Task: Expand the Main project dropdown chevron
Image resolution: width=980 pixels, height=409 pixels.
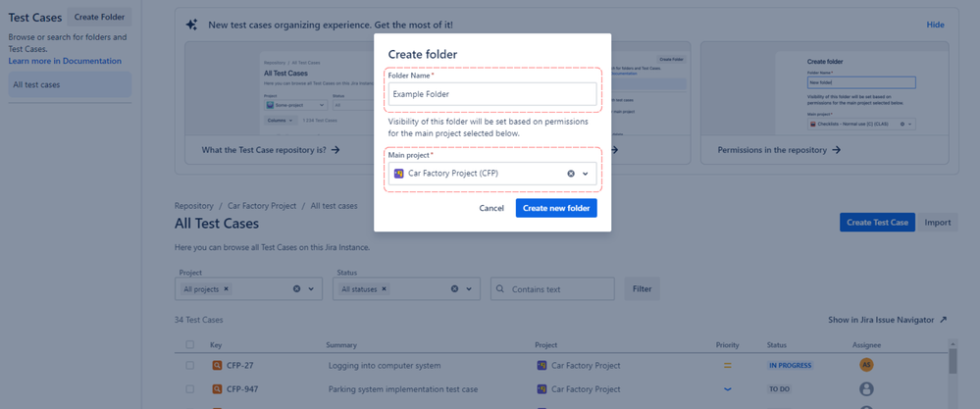Action: tap(586, 174)
